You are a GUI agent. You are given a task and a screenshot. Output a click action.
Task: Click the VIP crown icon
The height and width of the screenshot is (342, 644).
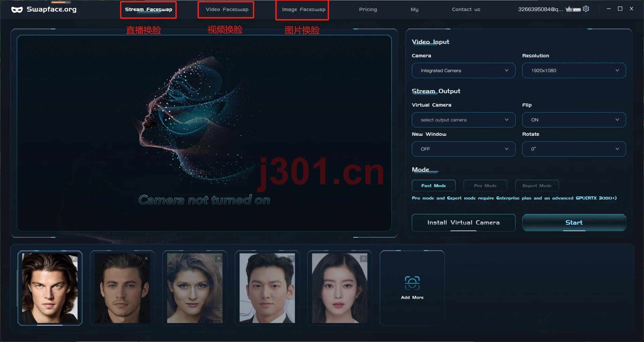click(x=573, y=9)
